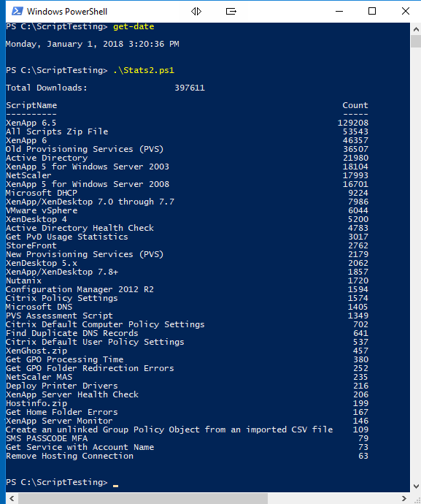Click New Provisioning Services (PVS) row
This screenshot has height=504, width=421.
click(187, 255)
